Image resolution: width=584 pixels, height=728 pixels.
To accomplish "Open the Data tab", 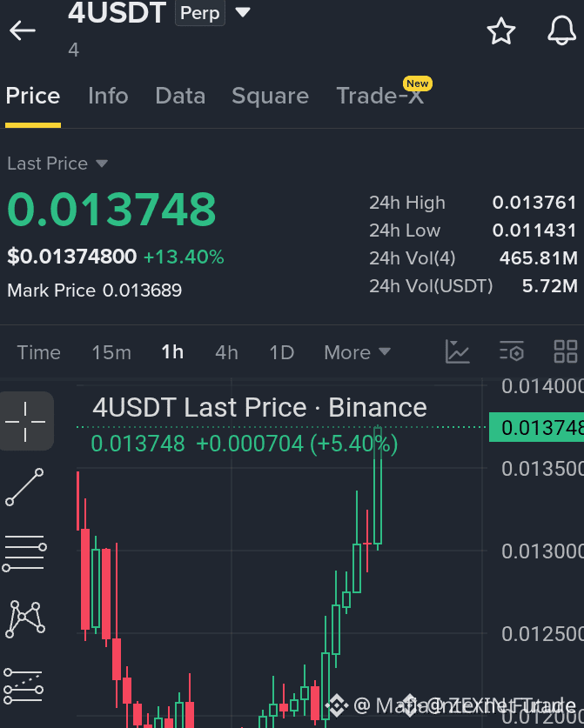I will [180, 96].
